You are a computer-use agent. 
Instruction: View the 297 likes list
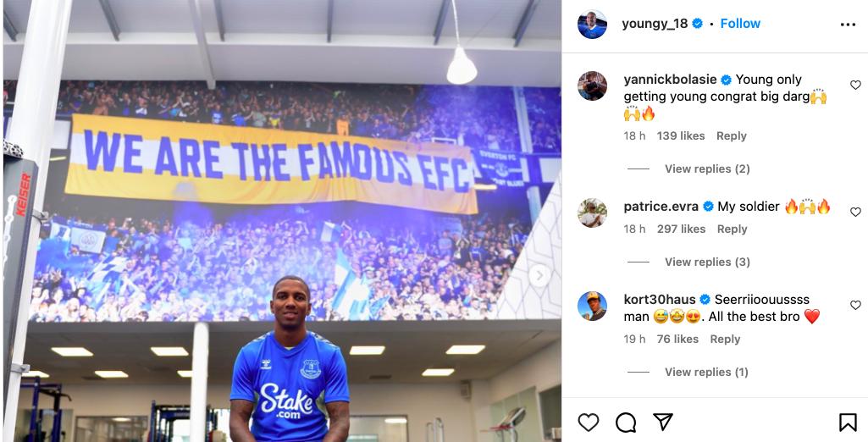coord(681,229)
